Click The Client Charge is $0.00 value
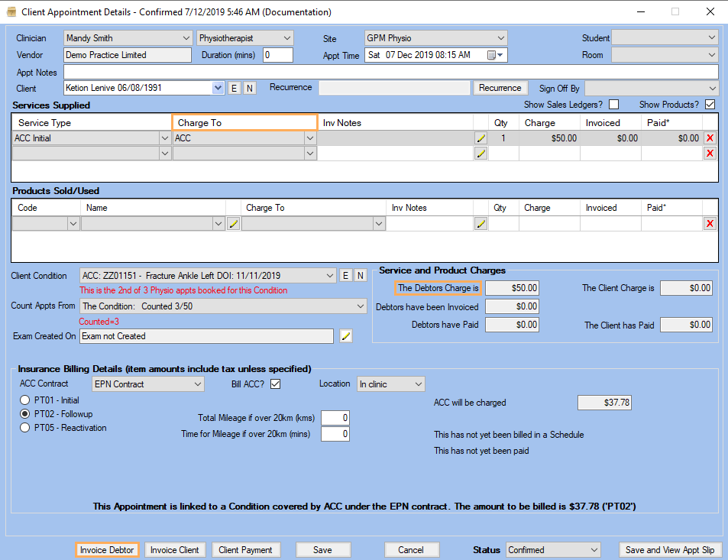728x560 pixels. click(686, 288)
